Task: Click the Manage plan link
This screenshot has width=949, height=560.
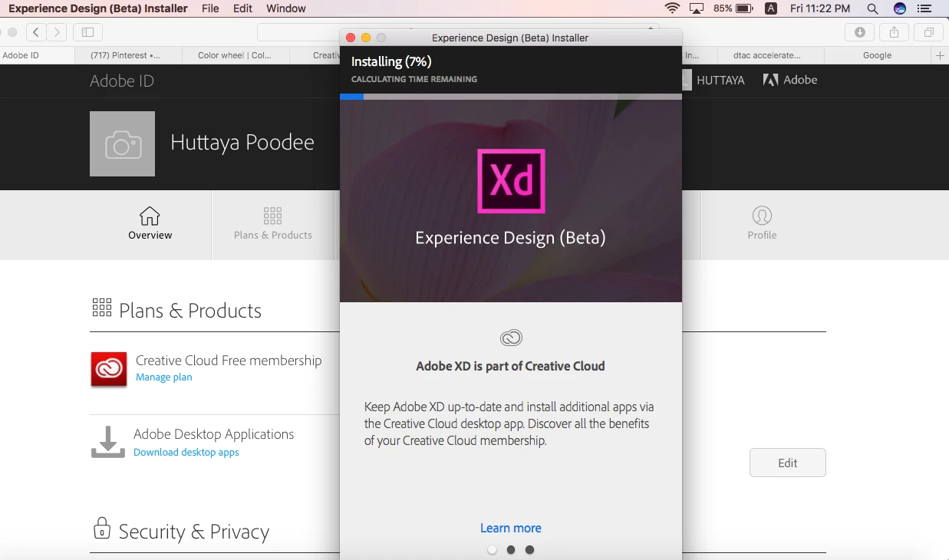Action: [164, 377]
